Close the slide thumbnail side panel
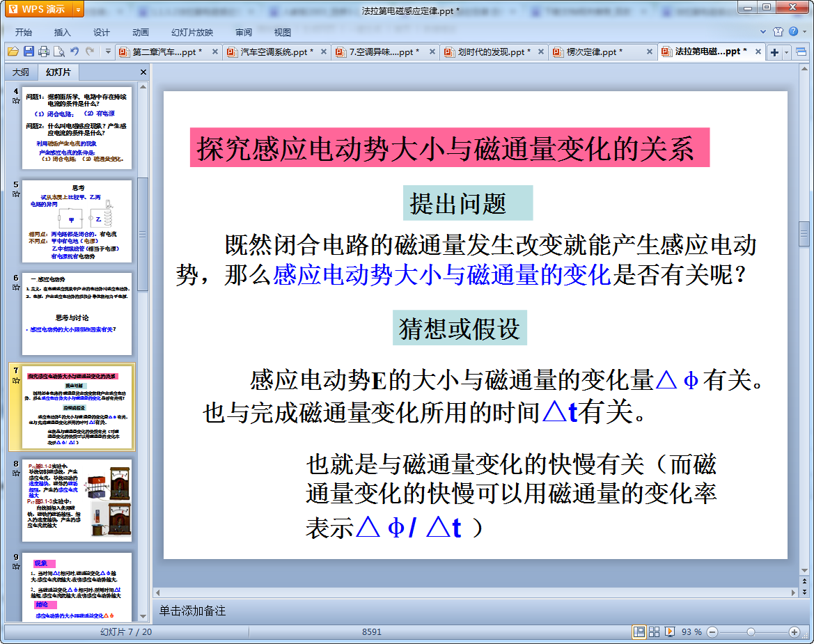This screenshot has height=644, width=814. pyautogui.click(x=143, y=72)
